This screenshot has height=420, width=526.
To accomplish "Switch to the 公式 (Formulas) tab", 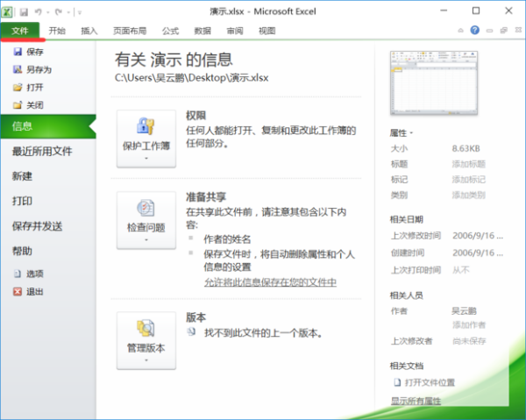I will (x=170, y=31).
